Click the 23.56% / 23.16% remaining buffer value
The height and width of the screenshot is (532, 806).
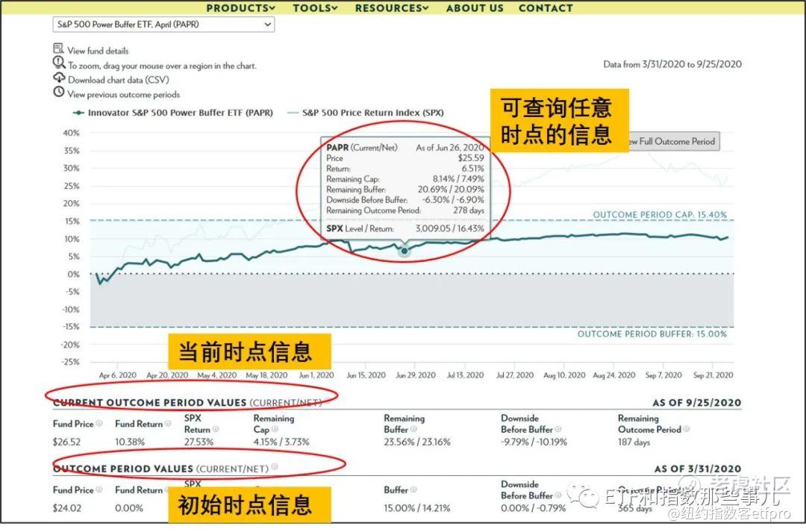tap(417, 442)
